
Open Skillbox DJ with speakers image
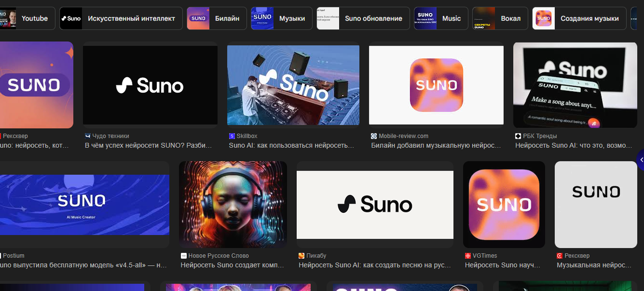pos(293,85)
